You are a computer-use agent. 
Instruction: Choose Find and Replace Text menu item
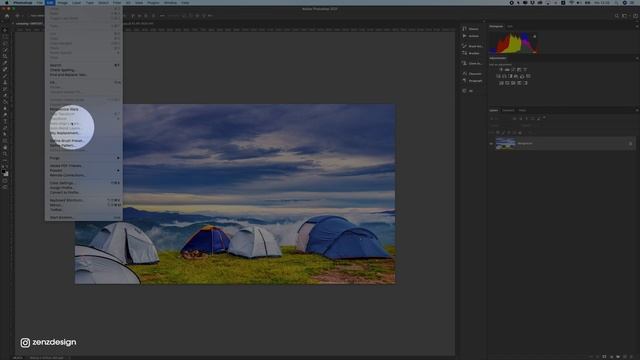[84, 75]
